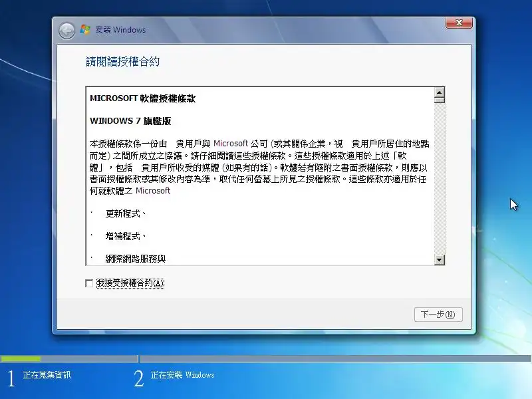Click the license paragraph beginning 本授權條款
Screen dimensions: 532x399
[x=259, y=168]
